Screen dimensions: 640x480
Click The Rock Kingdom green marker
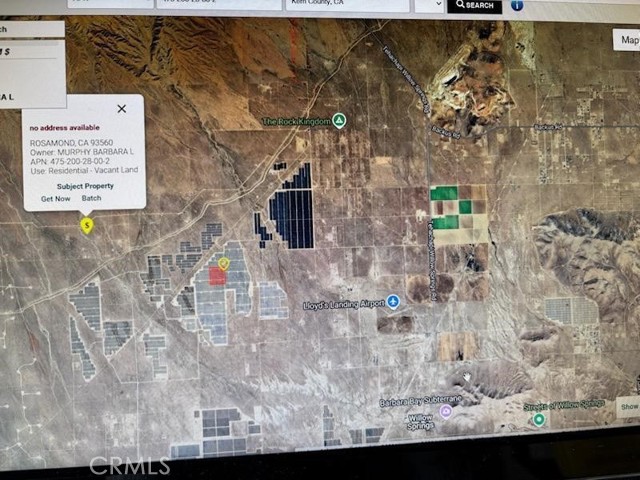click(339, 121)
